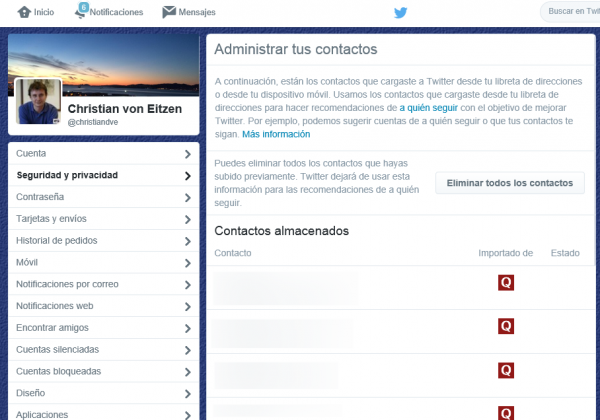Open Cuentas bloqueadas list
This screenshot has width=600, height=420.
click(103, 371)
